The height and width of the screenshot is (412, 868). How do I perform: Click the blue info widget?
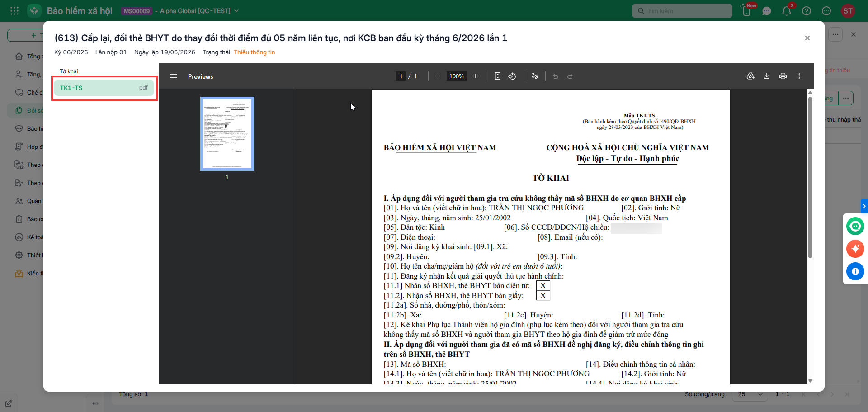[855, 271]
